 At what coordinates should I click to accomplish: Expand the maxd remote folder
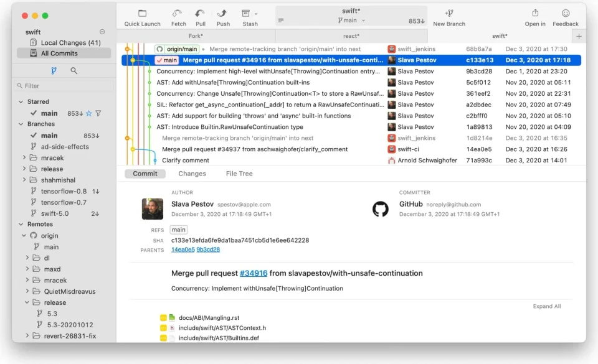(27, 269)
